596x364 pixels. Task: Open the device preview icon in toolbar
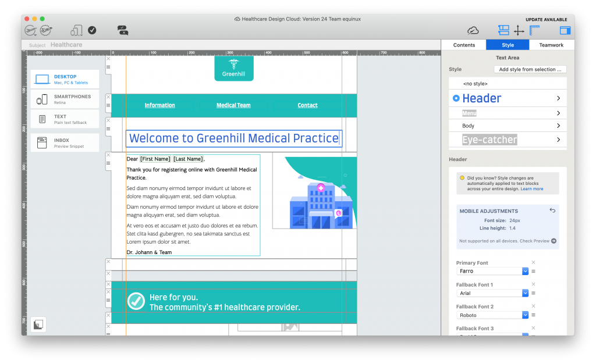tap(76, 30)
